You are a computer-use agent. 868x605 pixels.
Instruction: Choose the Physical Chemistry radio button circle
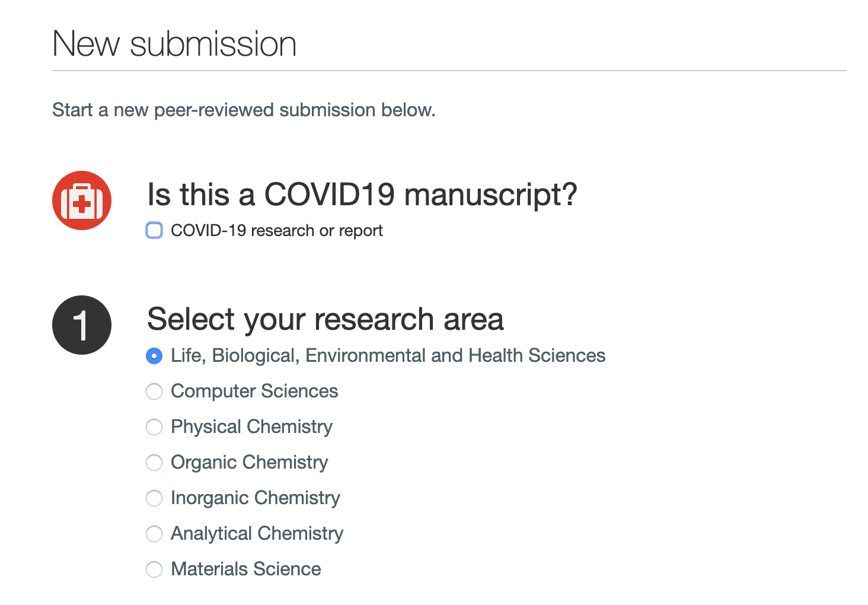[x=154, y=427]
